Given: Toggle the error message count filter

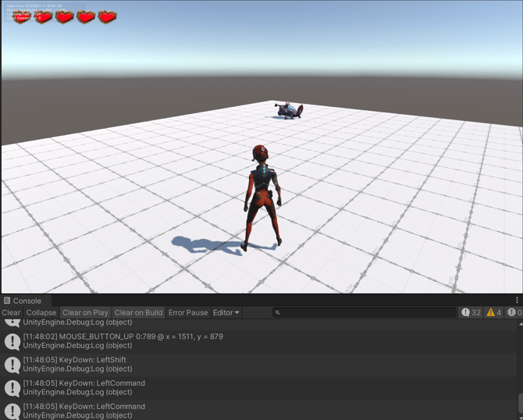Looking at the screenshot, I should coord(514,312).
